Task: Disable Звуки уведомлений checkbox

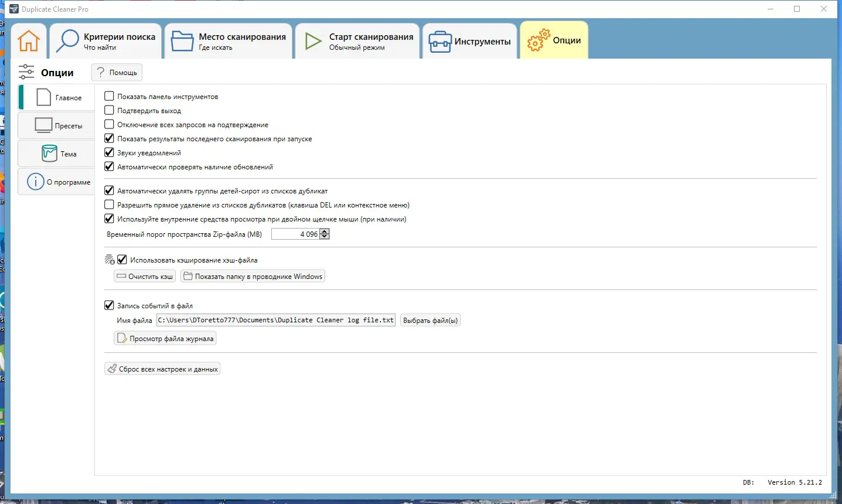Action: [x=109, y=152]
